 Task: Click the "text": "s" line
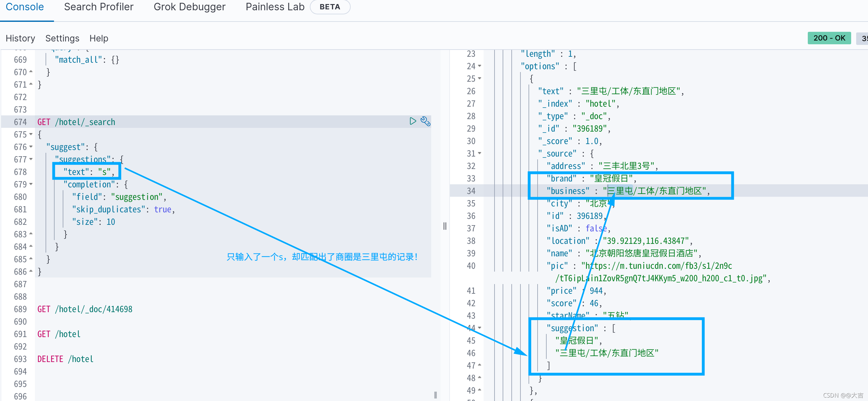[89, 172]
